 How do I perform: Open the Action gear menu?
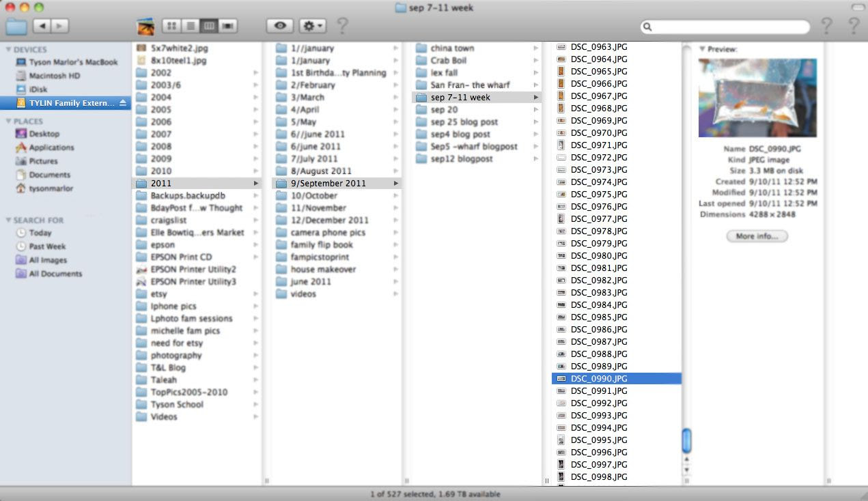point(313,26)
